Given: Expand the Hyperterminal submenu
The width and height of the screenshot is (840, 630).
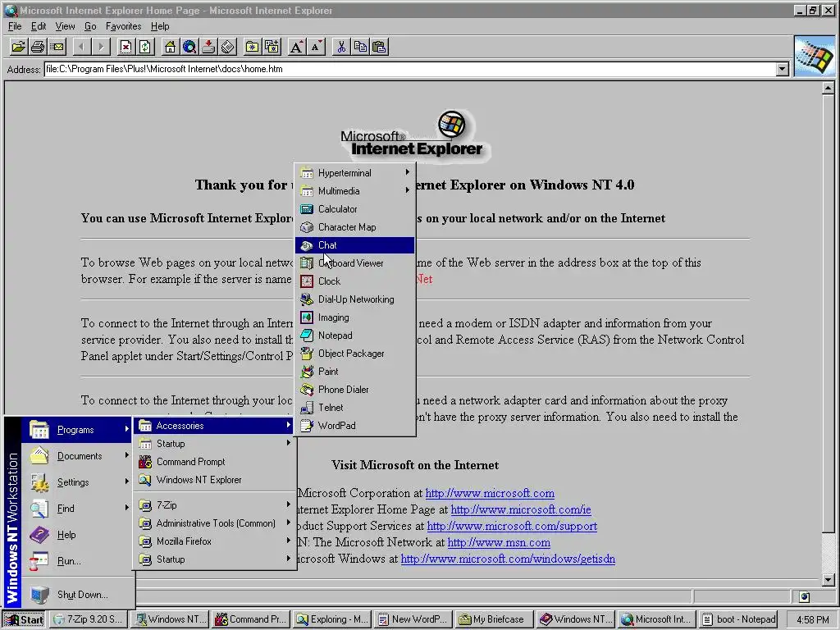Looking at the screenshot, I should click(354, 173).
